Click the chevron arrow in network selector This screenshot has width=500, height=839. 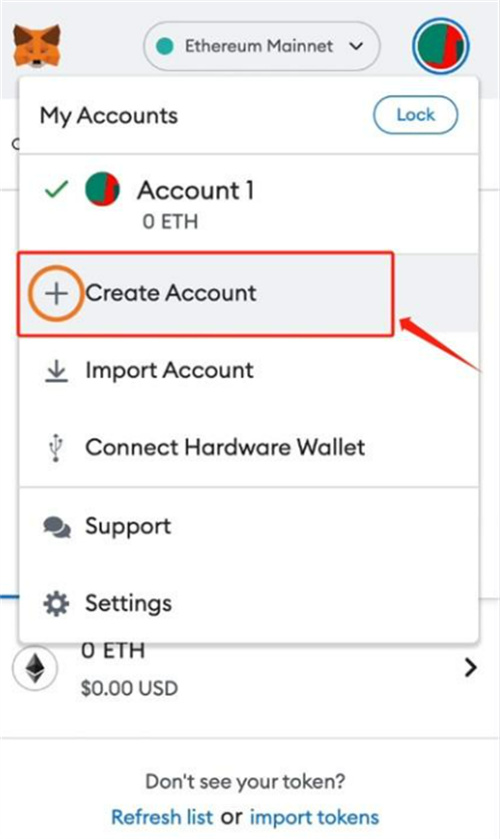coord(357,46)
